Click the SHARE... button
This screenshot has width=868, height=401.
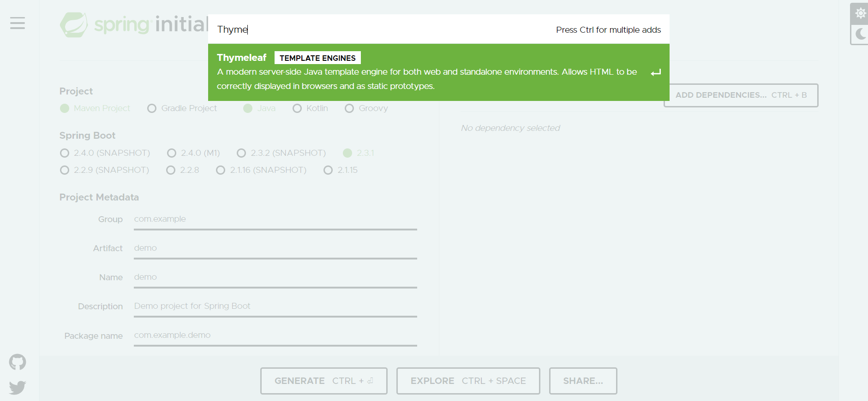coord(583,381)
